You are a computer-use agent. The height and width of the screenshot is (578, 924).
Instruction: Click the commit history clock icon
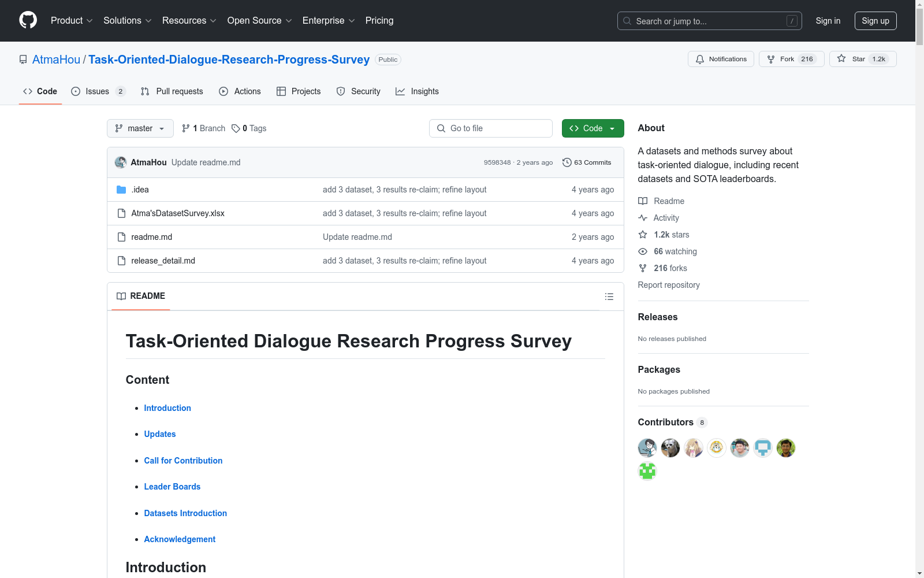pos(567,162)
